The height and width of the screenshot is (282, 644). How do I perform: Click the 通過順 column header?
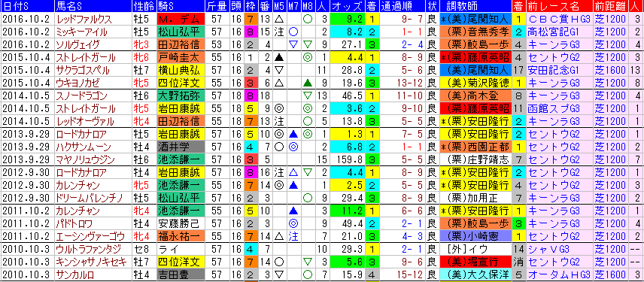point(402,7)
